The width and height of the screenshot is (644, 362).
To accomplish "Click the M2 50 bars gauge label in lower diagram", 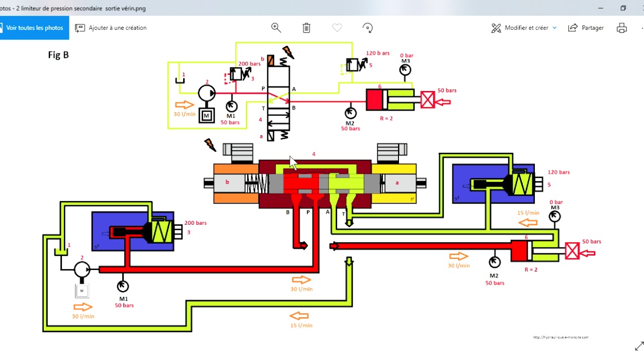I will click(495, 279).
